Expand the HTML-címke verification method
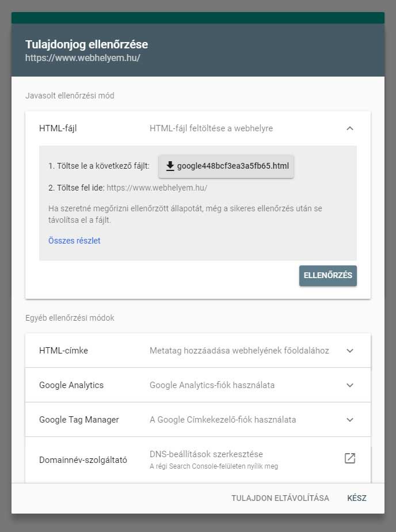396x532 pixels. pyautogui.click(x=349, y=350)
